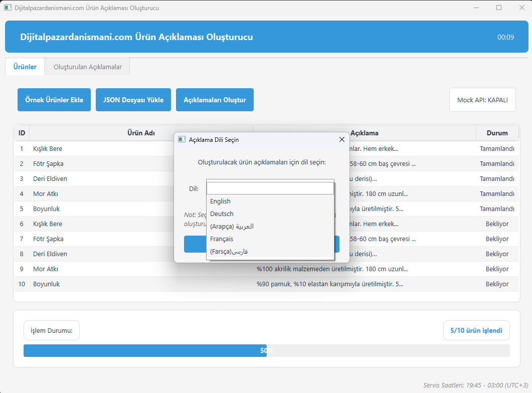
Task: Click the dialog's title bar app icon
Action: (x=182, y=140)
